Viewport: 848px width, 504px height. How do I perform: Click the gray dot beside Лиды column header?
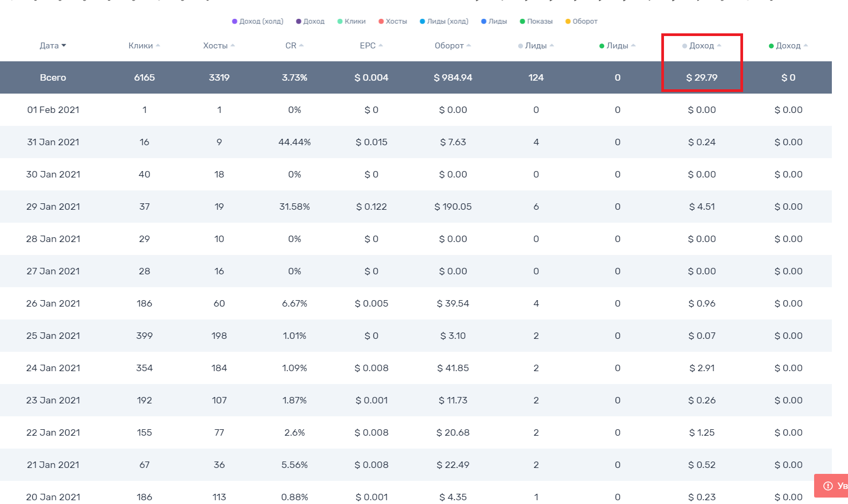(520, 46)
